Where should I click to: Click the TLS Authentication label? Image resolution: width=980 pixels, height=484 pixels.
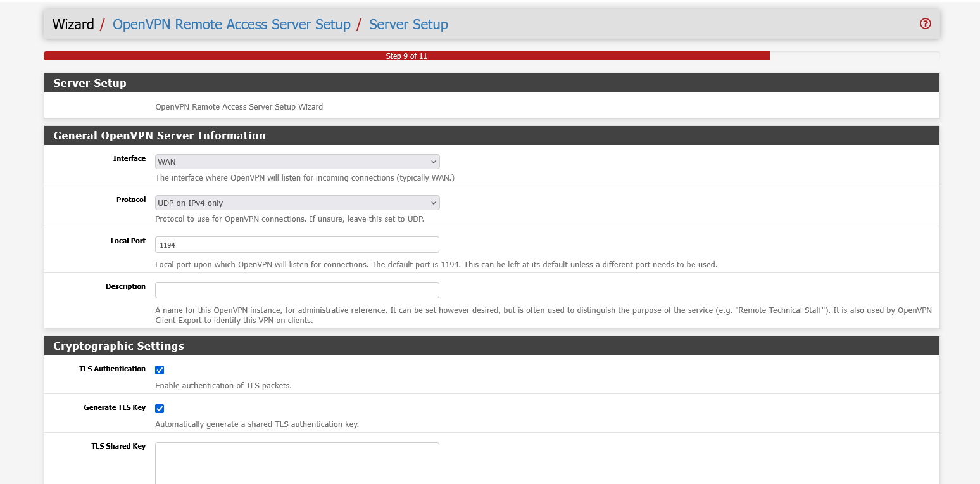point(112,369)
